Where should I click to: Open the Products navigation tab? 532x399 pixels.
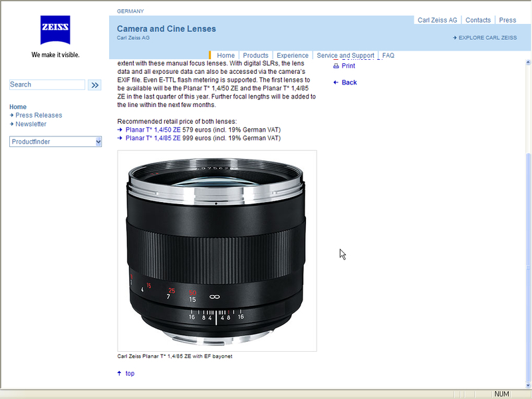click(255, 55)
